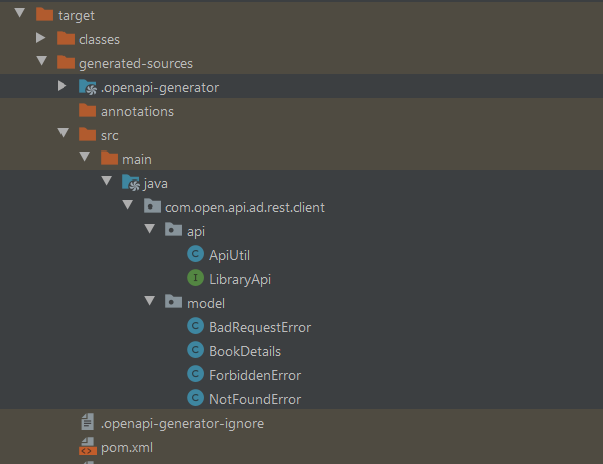
Task: Click the main folder icon
Action: pyautogui.click(x=109, y=158)
